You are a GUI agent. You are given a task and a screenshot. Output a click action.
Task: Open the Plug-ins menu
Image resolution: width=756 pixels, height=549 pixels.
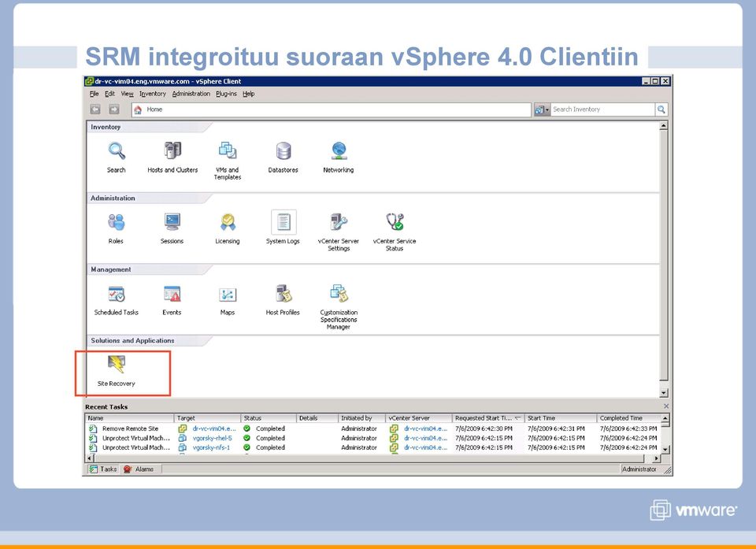pos(227,94)
